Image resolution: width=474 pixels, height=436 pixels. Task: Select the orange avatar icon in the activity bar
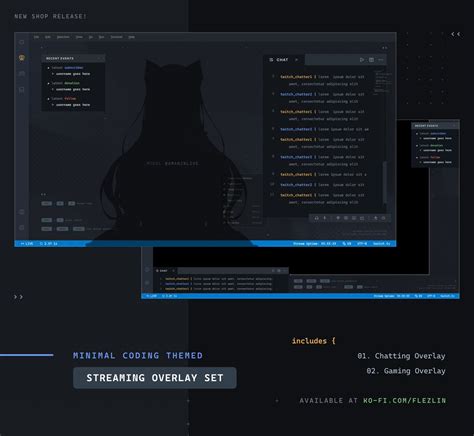tap(22, 58)
